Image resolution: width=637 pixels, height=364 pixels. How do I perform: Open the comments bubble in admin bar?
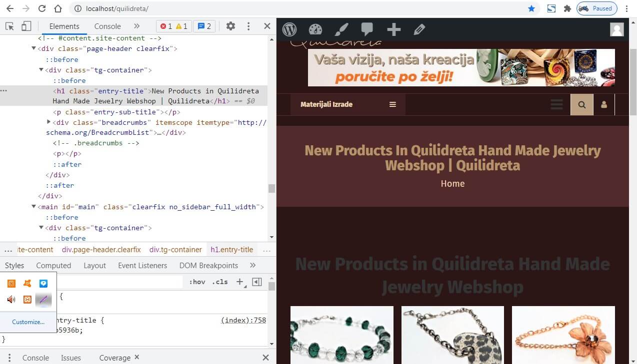[x=367, y=29]
